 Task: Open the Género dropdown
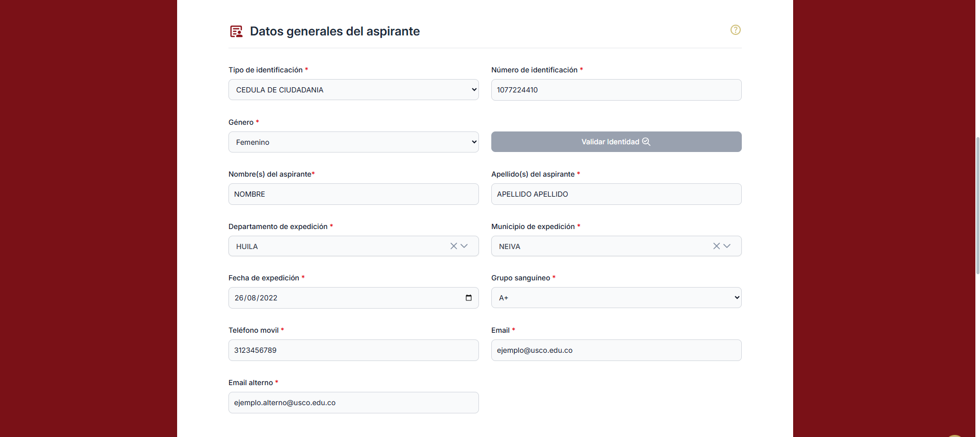click(353, 142)
